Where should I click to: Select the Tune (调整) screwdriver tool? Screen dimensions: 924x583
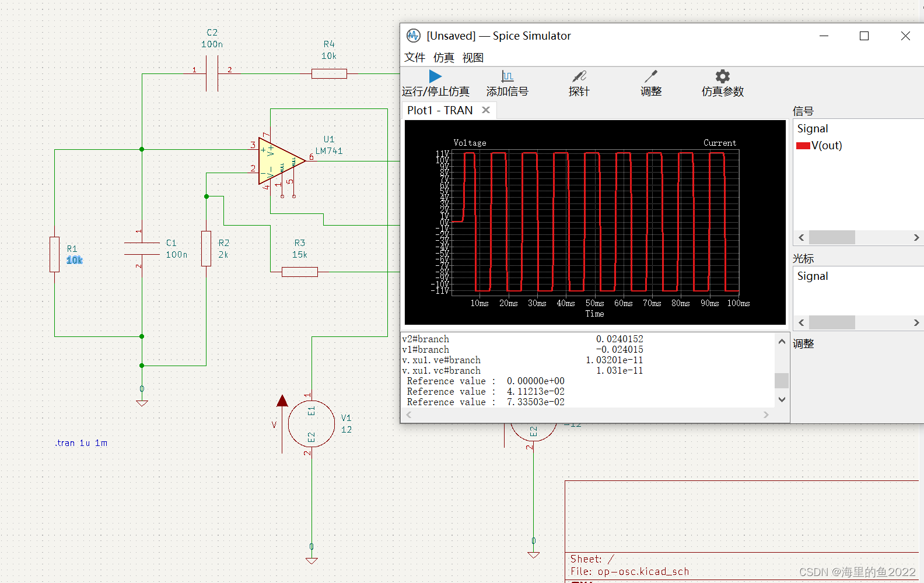tap(650, 76)
